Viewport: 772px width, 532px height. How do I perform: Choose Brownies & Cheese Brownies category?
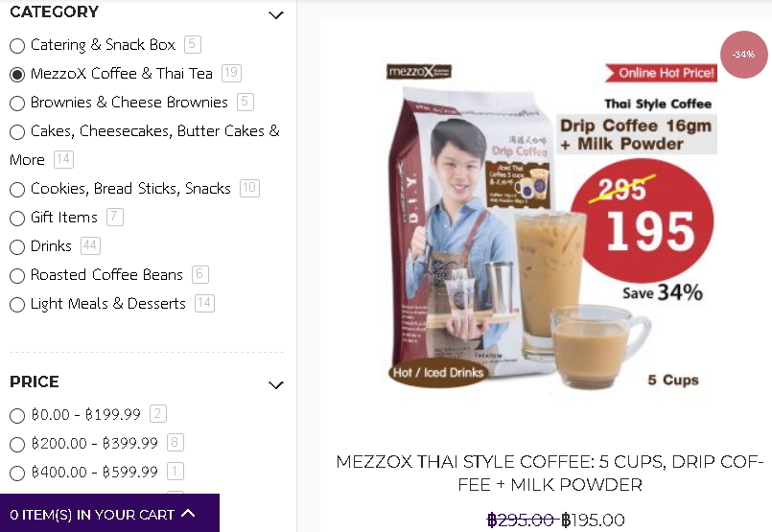click(x=17, y=104)
